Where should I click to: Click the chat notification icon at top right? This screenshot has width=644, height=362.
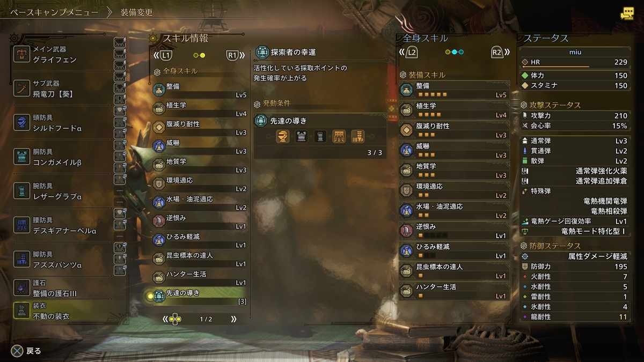point(627,14)
